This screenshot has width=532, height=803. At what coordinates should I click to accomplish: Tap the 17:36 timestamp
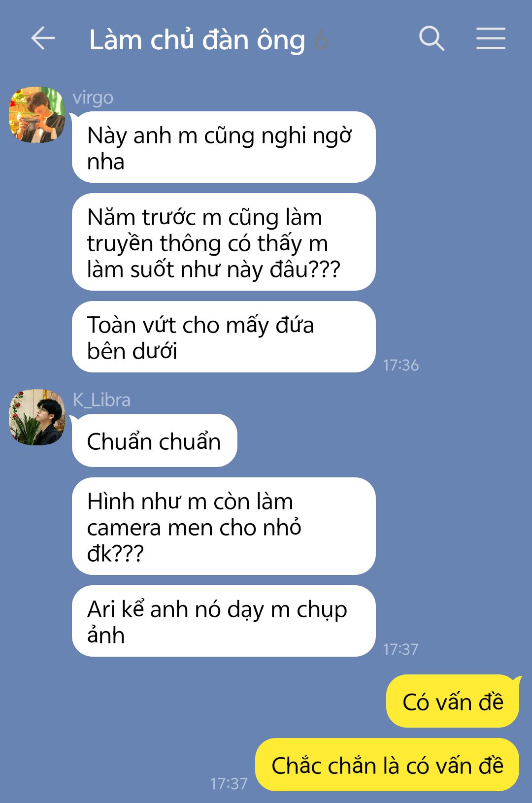400,365
